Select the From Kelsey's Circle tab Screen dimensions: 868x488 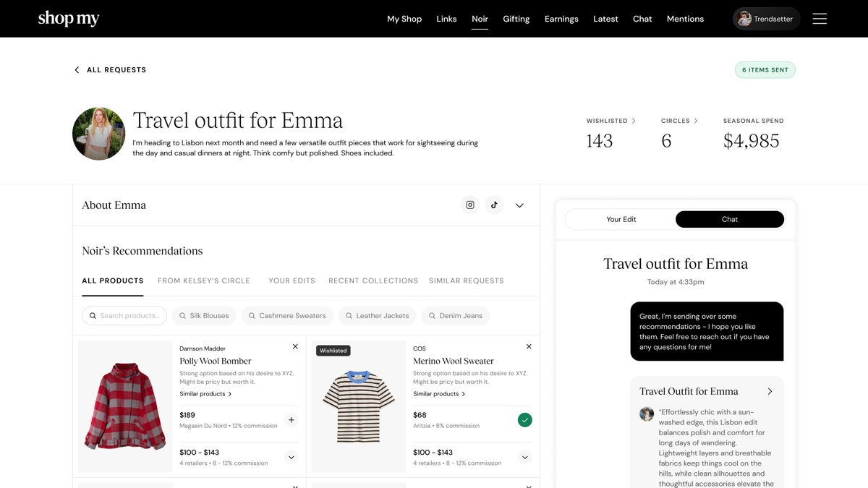(204, 281)
